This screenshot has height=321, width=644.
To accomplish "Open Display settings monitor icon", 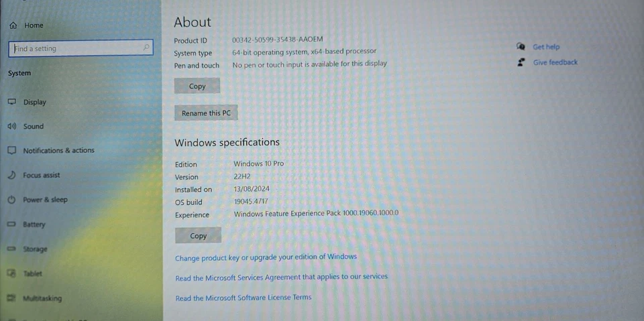I will [x=12, y=102].
